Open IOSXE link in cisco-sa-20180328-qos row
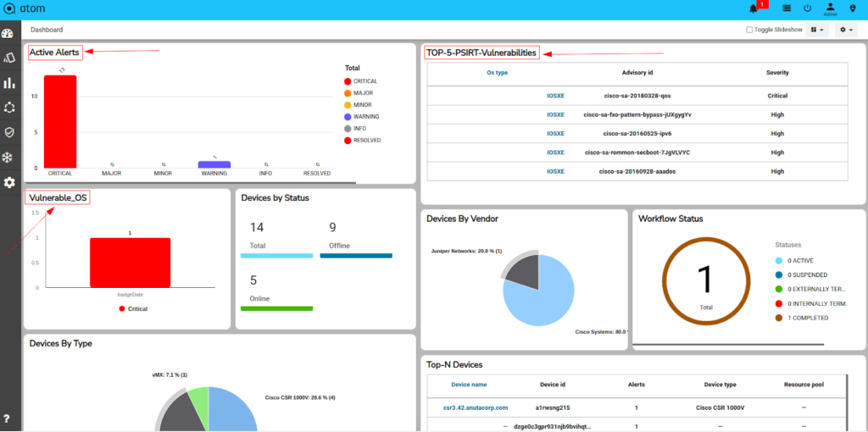This screenshot has height=432, width=868. (x=556, y=96)
